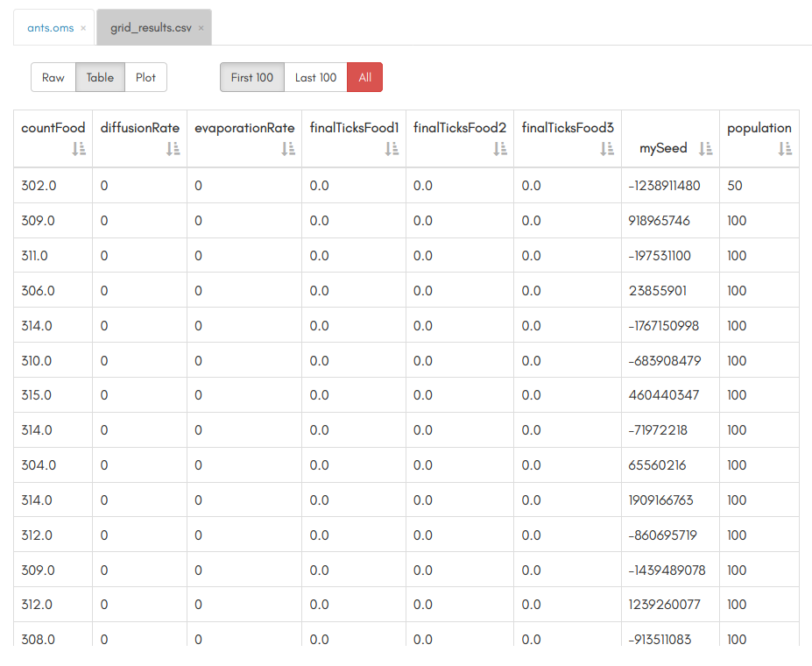Sort by evaporationRate column icon

pyautogui.click(x=288, y=149)
